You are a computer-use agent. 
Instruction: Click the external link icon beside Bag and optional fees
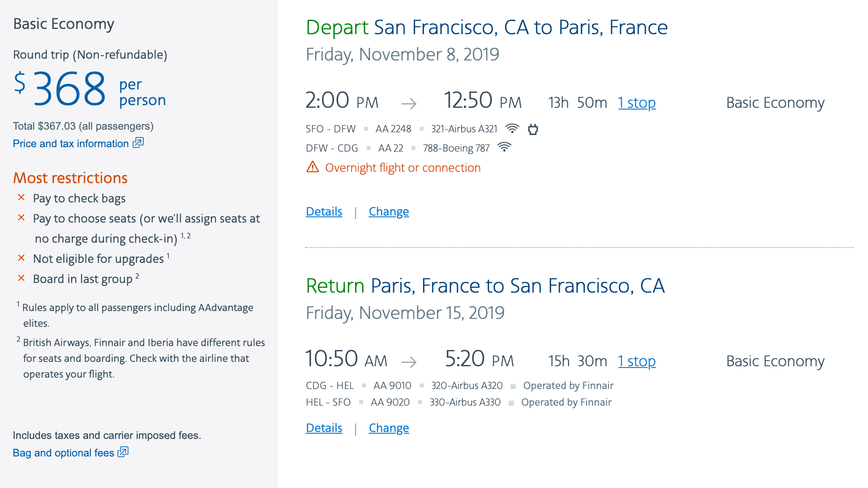pyautogui.click(x=123, y=452)
